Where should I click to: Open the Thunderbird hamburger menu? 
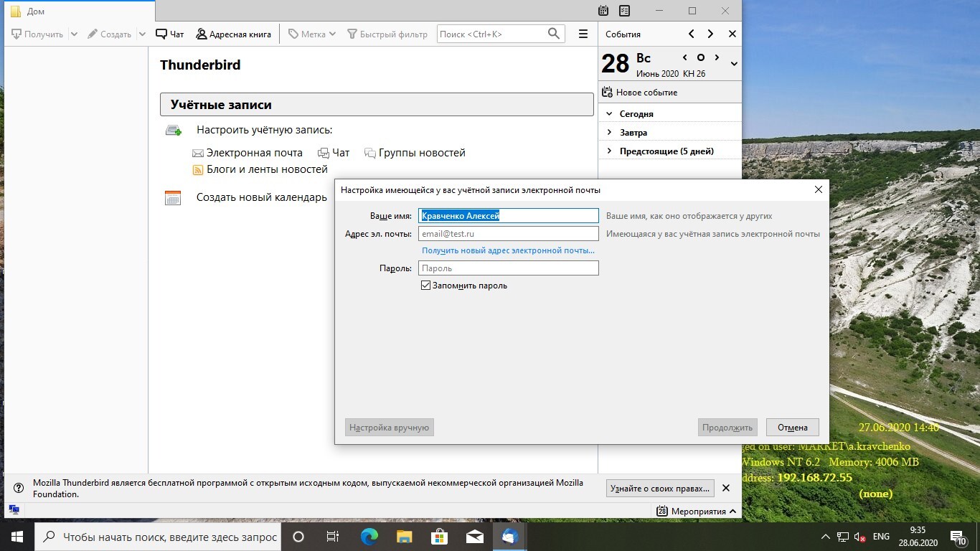583,34
